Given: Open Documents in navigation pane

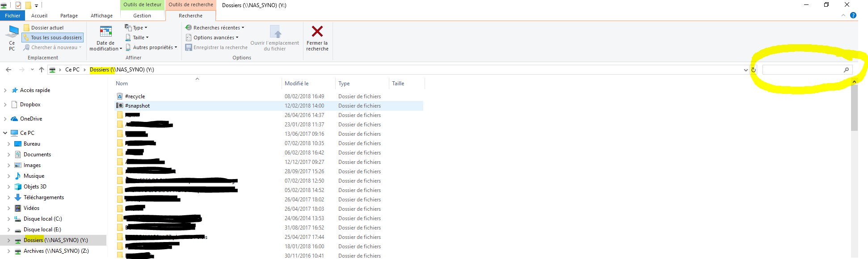Looking at the screenshot, I should (37, 155).
